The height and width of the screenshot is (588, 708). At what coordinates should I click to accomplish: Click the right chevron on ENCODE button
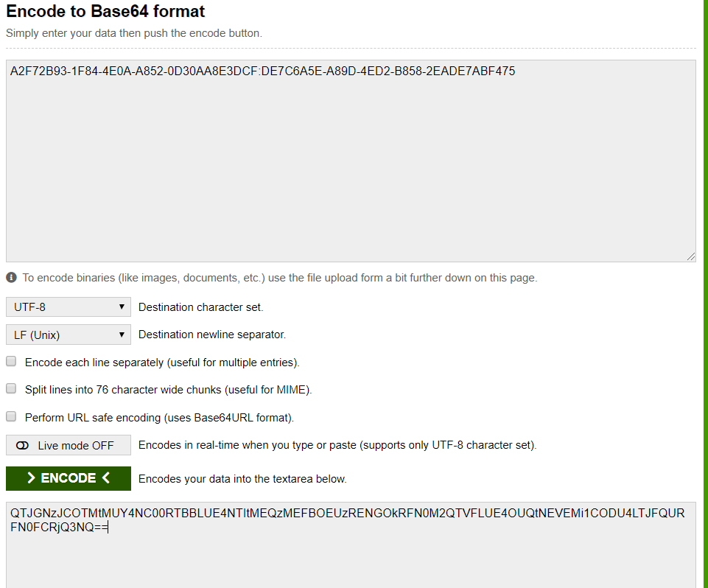[31, 477]
